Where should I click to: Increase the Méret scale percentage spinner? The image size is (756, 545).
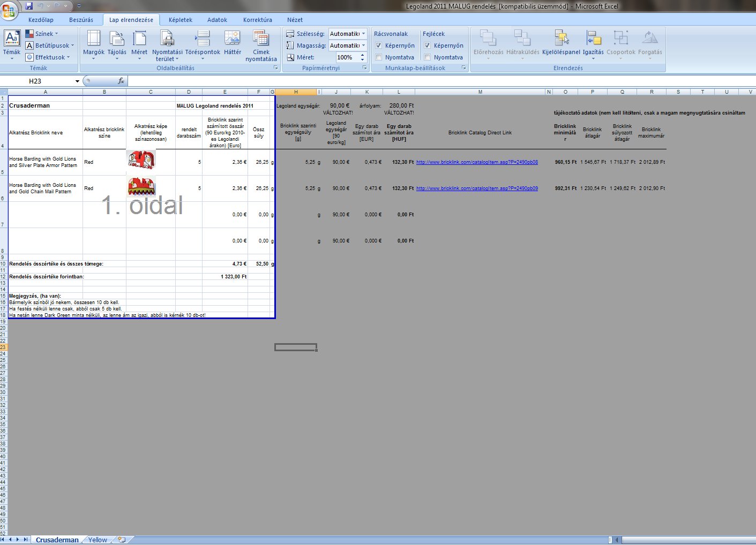[363, 55]
